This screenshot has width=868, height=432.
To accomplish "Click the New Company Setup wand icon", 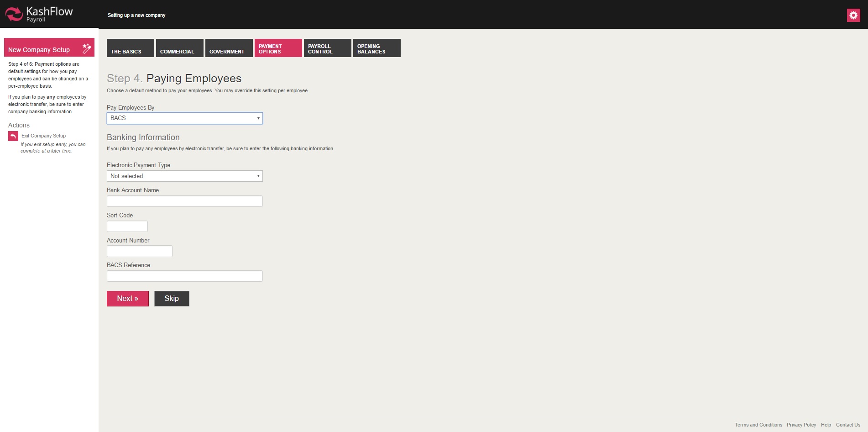I will click(86, 48).
